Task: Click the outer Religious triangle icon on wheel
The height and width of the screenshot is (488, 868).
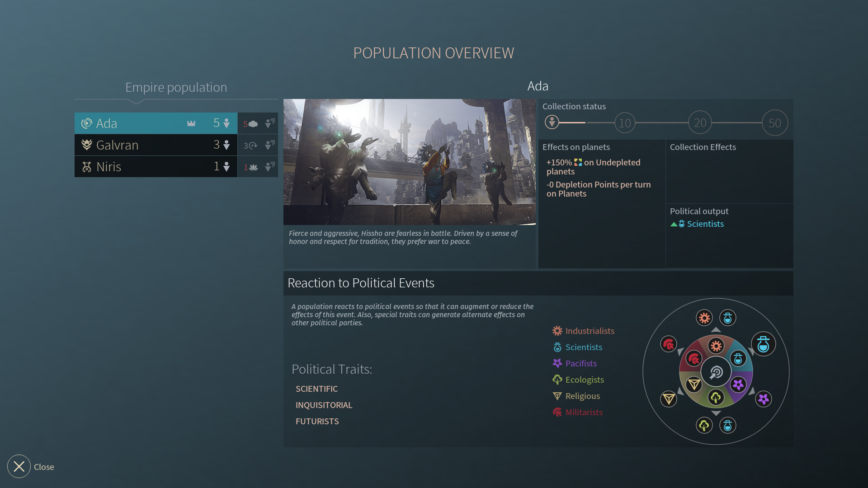Action: [669, 399]
